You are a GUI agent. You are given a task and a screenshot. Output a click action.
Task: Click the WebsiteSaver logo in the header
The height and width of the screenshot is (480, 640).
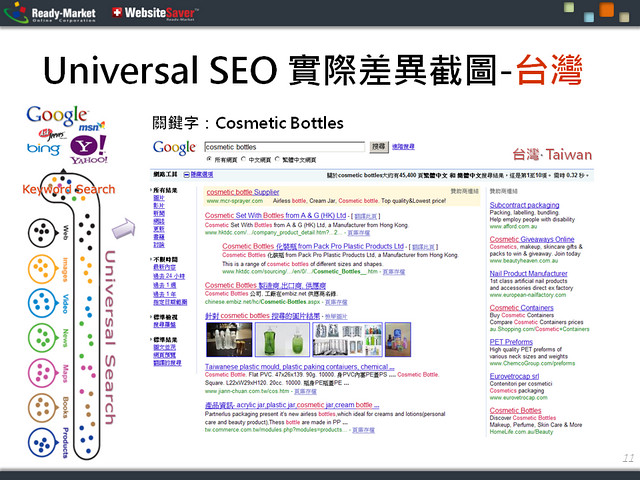pos(155,13)
